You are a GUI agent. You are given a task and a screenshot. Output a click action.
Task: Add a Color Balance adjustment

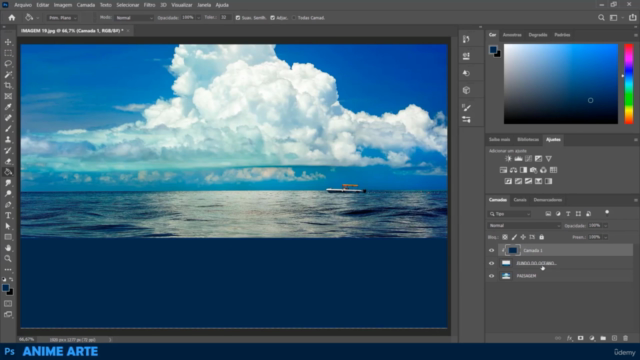(x=513, y=170)
